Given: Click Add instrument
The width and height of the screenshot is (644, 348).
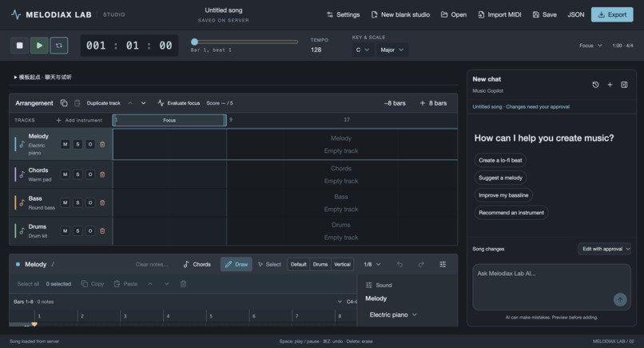Looking at the screenshot, I should tap(79, 120).
